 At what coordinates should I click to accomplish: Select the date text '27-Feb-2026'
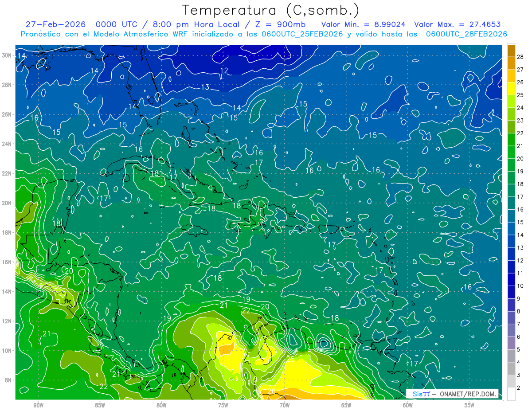click(x=55, y=24)
